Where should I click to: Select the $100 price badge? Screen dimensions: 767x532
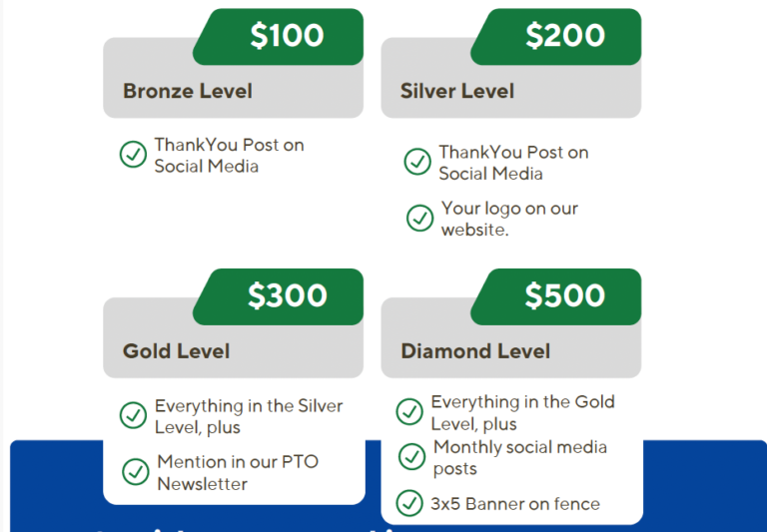[x=286, y=36]
